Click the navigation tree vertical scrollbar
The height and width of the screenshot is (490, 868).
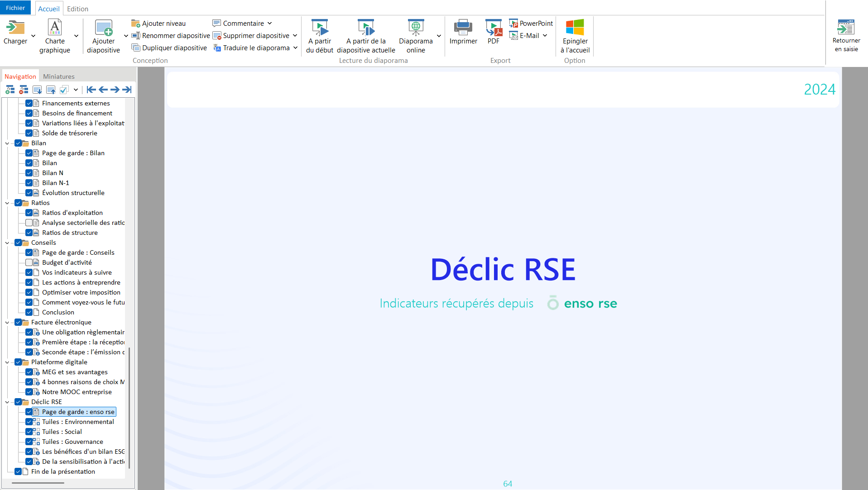[129, 408]
